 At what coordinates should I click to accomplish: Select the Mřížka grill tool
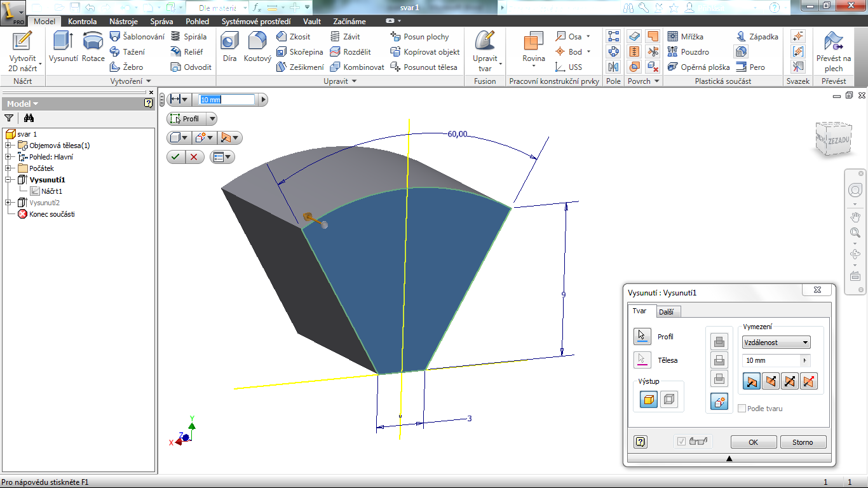pyautogui.click(x=686, y=37)
